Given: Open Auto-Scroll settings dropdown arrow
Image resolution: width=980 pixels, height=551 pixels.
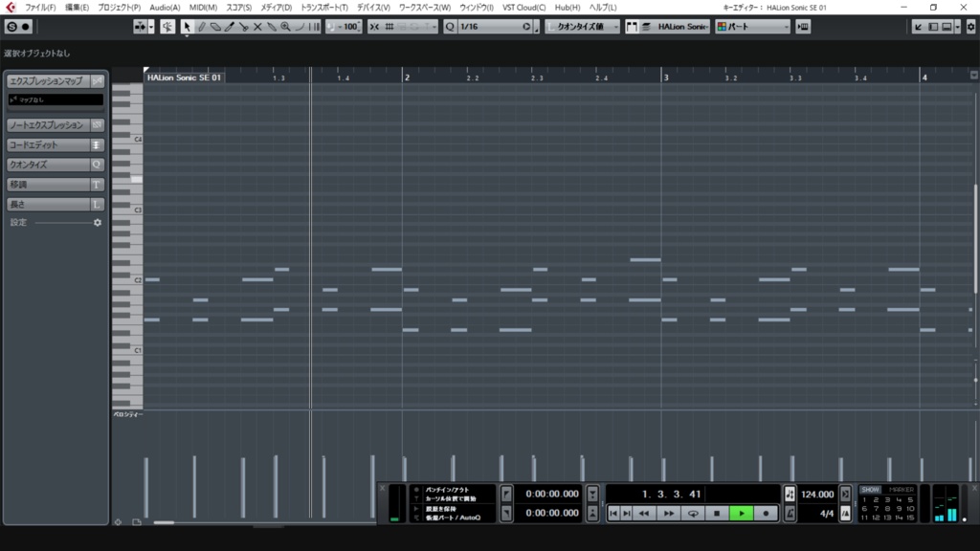Looking at the screenshot, I should [151, 27].
